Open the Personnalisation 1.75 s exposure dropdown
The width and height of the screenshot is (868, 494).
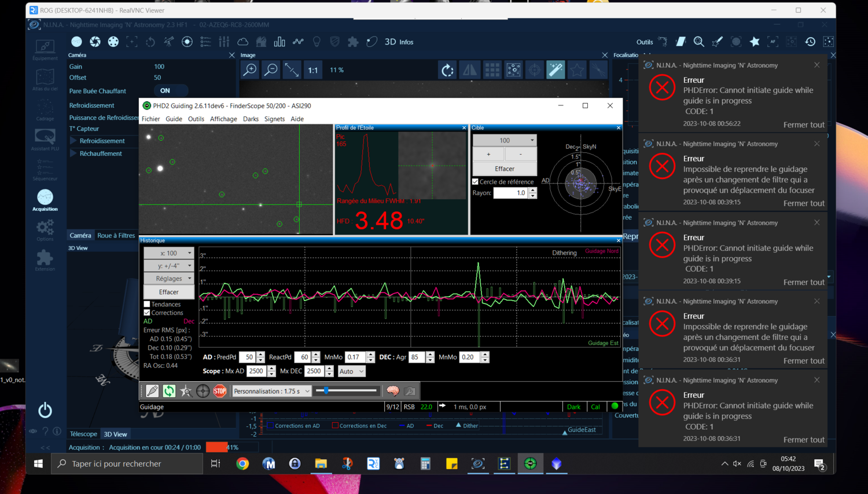[x=272, y=391]
